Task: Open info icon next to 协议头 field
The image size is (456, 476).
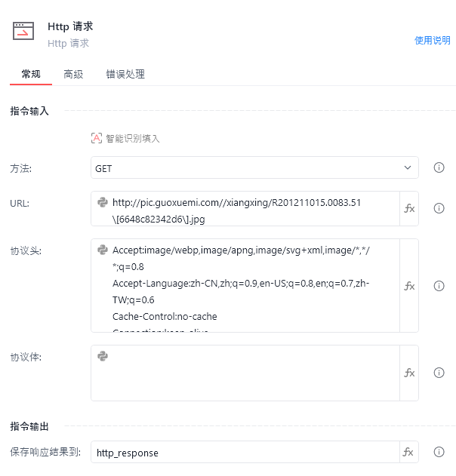Action: tap(439, 286)
